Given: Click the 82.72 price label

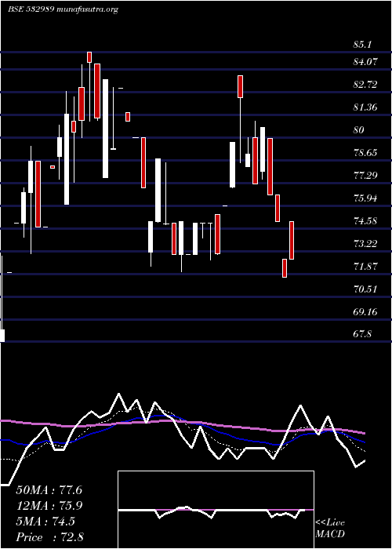Looking at the screenshot, I should click(365, 85).
